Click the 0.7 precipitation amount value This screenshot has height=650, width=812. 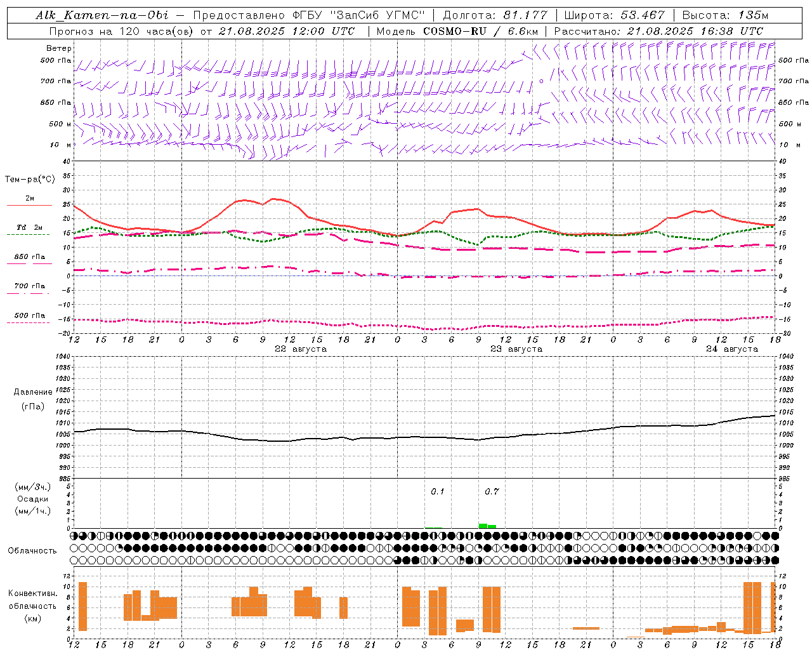[492, 492]
